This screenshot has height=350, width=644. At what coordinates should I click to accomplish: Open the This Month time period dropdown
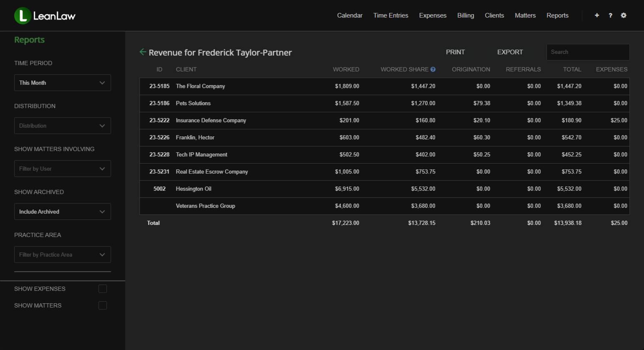point(63,83)
